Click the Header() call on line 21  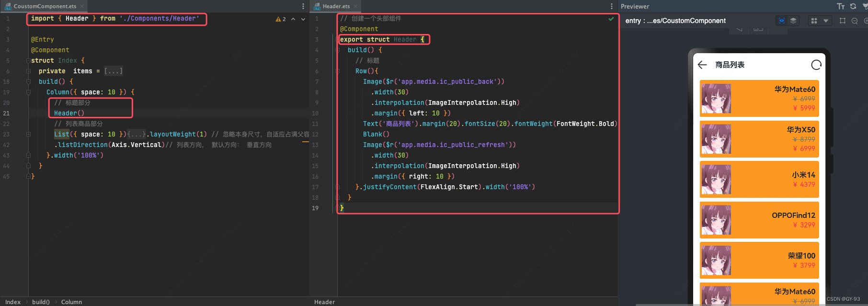tap(69, 113)
